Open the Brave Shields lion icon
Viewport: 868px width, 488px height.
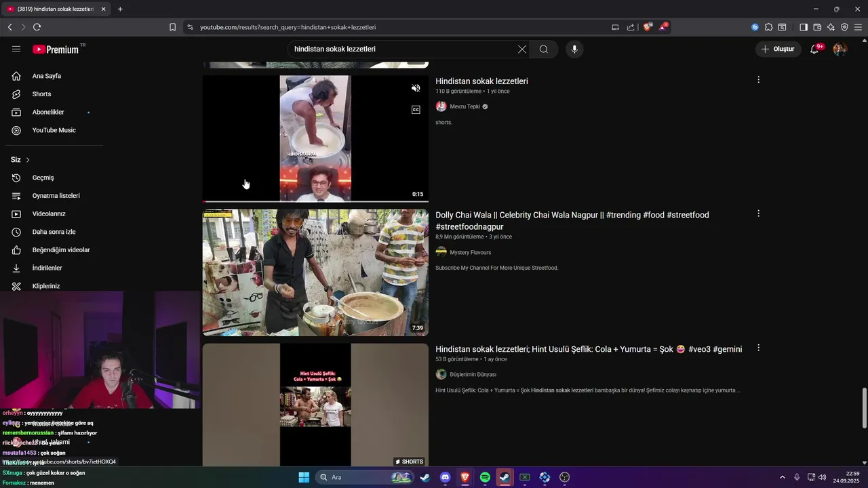[648, 27]
